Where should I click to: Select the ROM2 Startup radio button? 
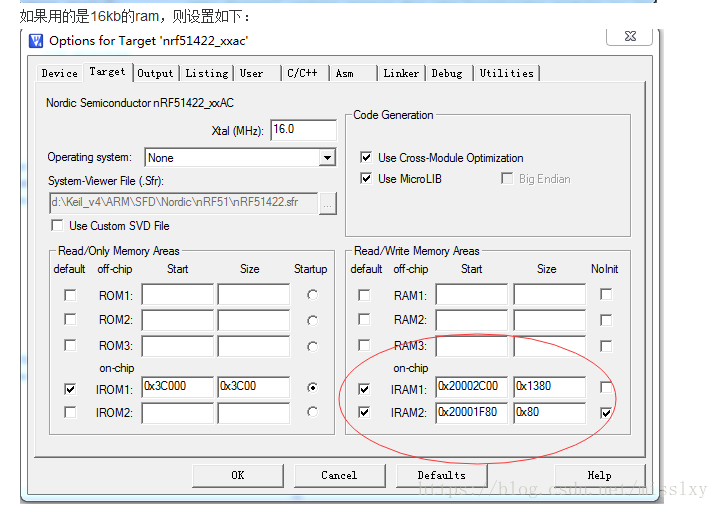pos(312,320)
